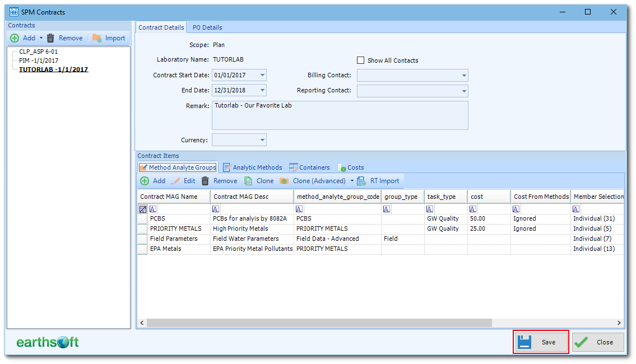The width and height of the screenshot is (636, 364).
Task: Open the Containers tab
Action: (309, 167)
